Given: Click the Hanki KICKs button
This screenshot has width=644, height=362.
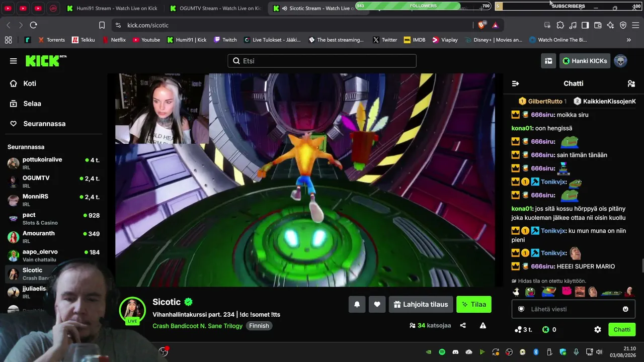Looking at the screenshot, I should tap(585, 61).
